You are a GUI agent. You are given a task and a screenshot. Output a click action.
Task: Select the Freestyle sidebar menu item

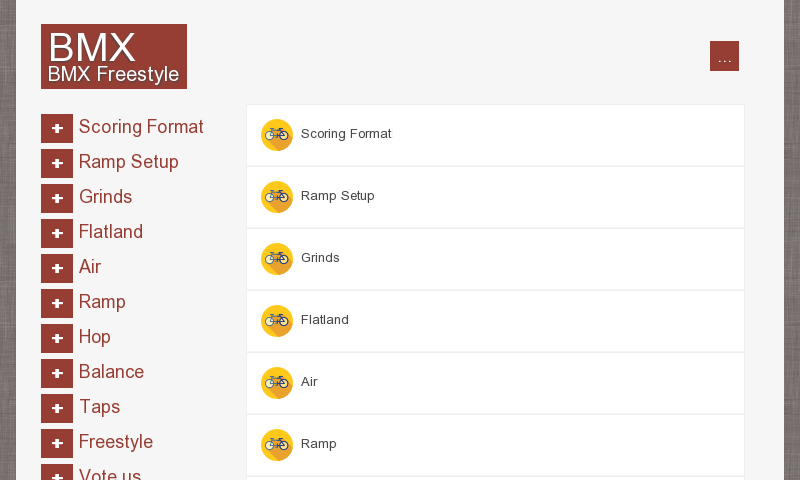click(116, 442)
